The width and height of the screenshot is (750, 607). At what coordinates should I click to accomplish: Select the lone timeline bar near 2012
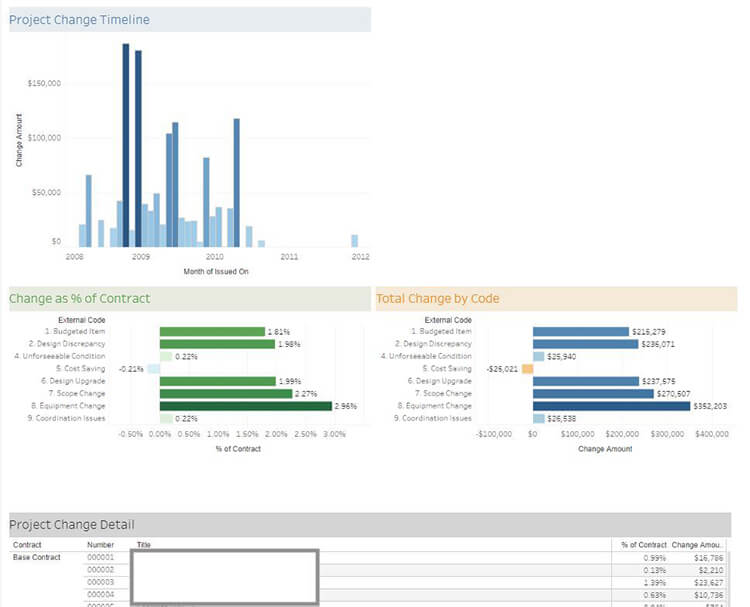354,241
